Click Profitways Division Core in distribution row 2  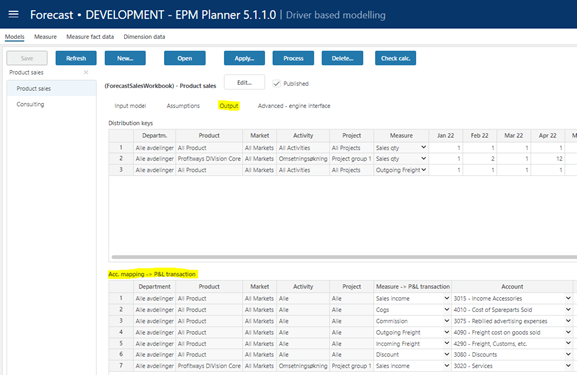pyautogui.click(x=209, y=159)
